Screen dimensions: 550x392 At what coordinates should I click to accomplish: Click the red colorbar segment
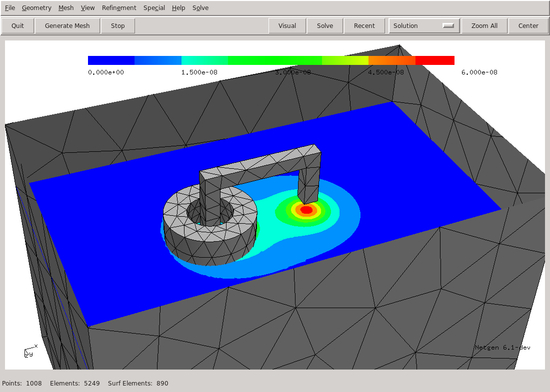click(435, 60)
